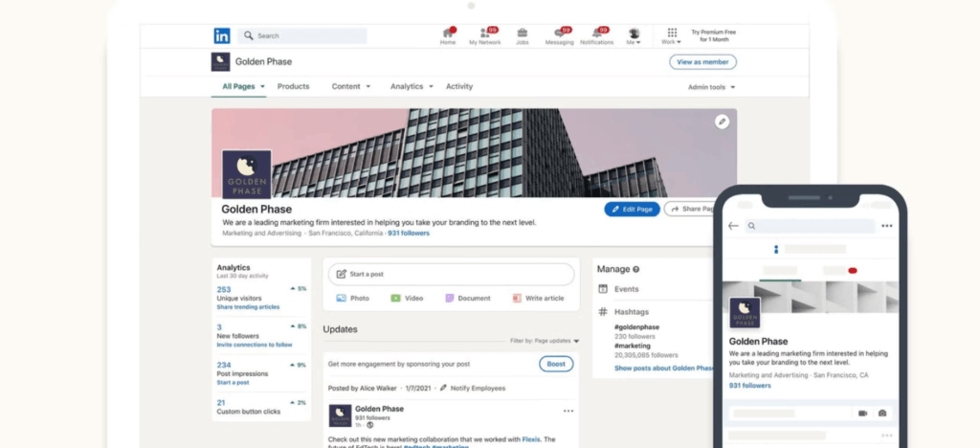Screen dimensions: 980x448
Task: Click the LinkedIn logo icon
Action: [x=222, y=35]
